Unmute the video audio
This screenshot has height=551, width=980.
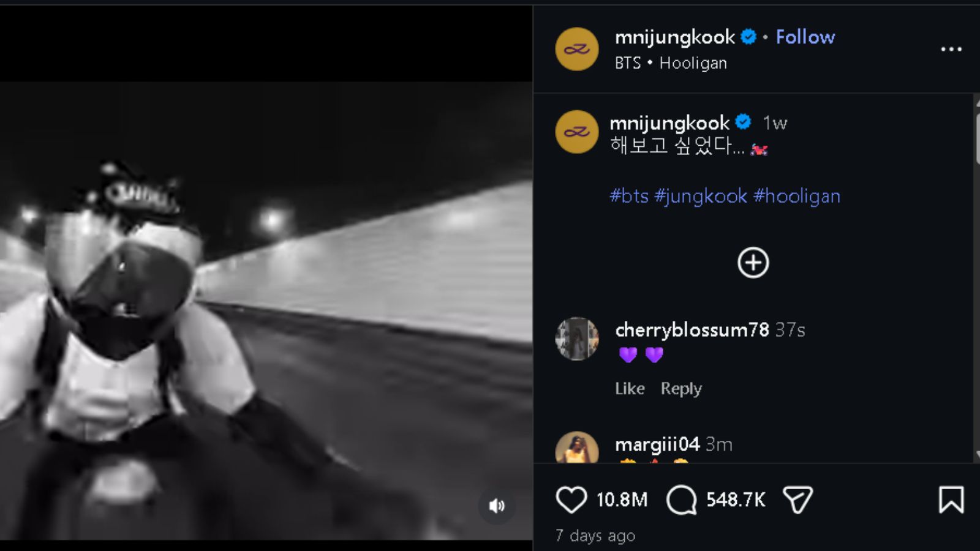click(x=497, y=506)
